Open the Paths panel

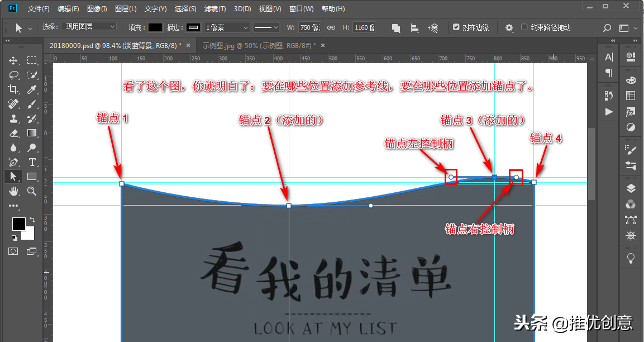tap(631, 220)
